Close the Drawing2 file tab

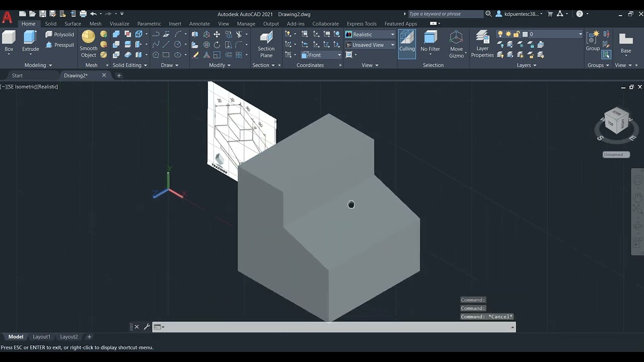coord(104,75)
